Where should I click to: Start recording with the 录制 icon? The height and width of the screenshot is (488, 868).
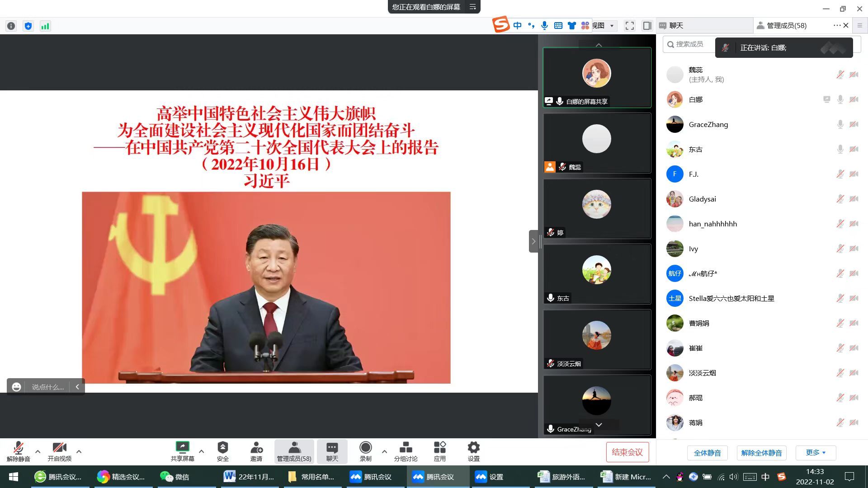365,448
